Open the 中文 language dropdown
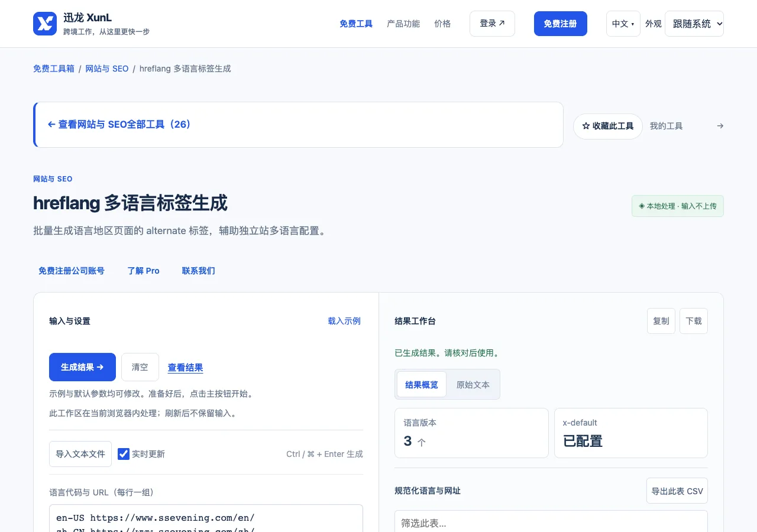Image resolution: width=757 pixels, height=532 pixels. (623, 24)
